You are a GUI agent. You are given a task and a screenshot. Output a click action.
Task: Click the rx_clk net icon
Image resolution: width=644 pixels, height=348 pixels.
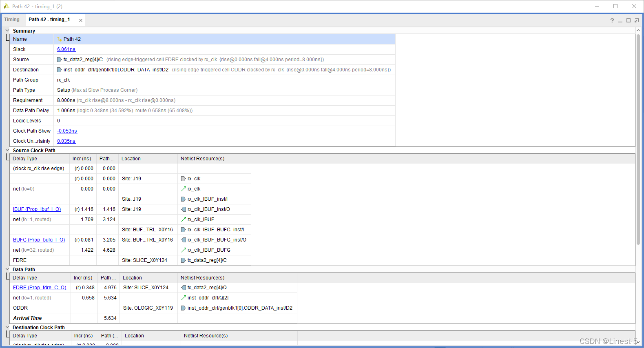click(184, 189)
